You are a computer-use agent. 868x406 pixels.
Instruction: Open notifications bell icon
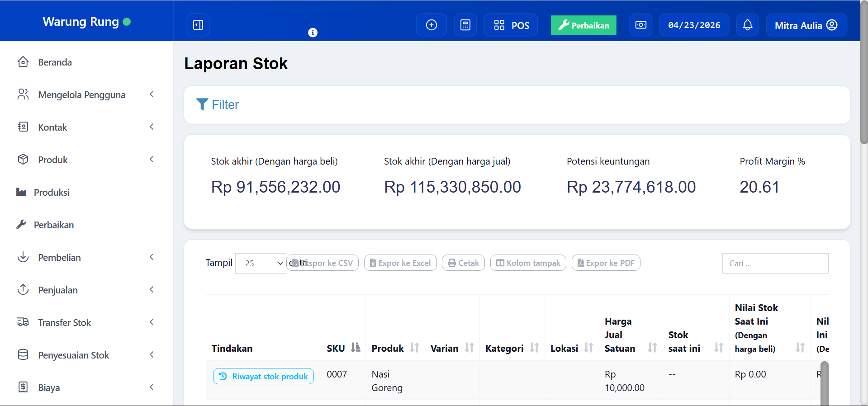pos(747,25)
